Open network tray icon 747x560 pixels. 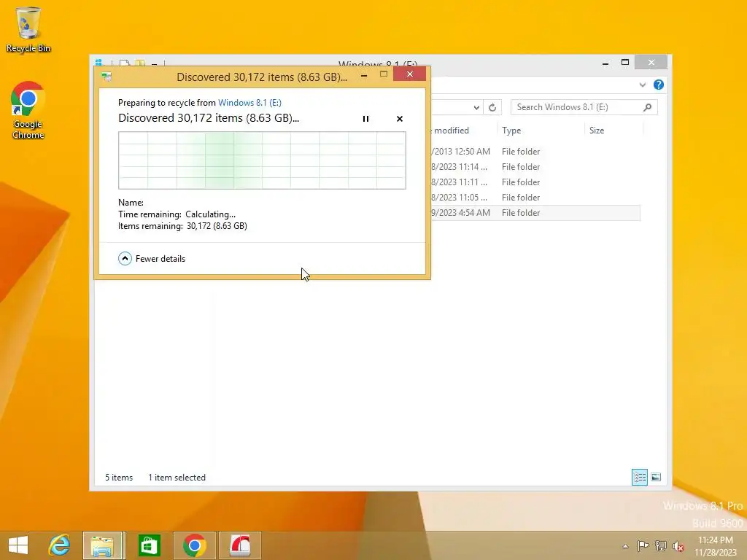click(x=661, y=546)
